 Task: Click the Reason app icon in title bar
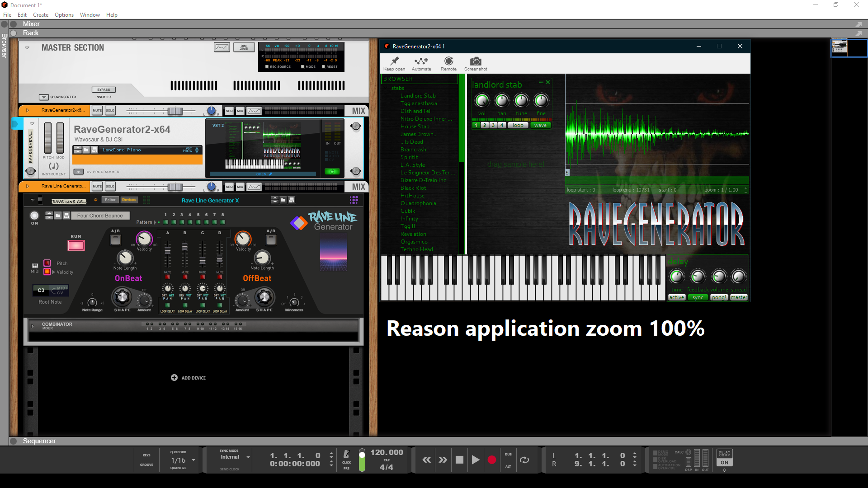click(5, 5)
